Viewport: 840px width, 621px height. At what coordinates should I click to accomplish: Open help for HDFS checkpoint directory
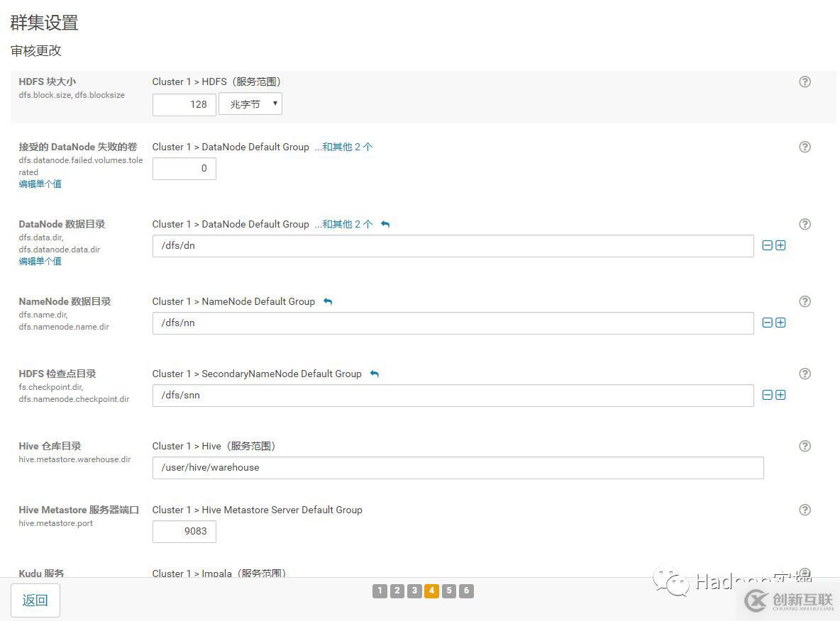[x=805, y=374]
